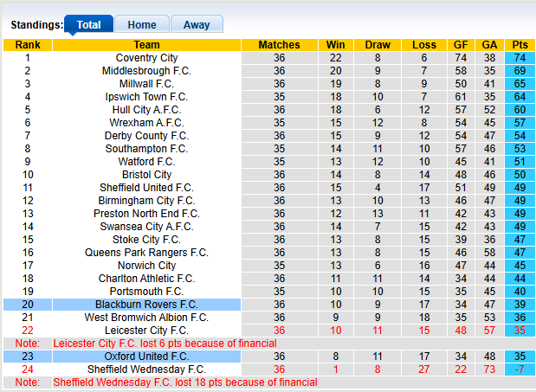The image size is (536, 392).
Task: Click the Leicester City points deduction note
Action: tap(165, 344)
